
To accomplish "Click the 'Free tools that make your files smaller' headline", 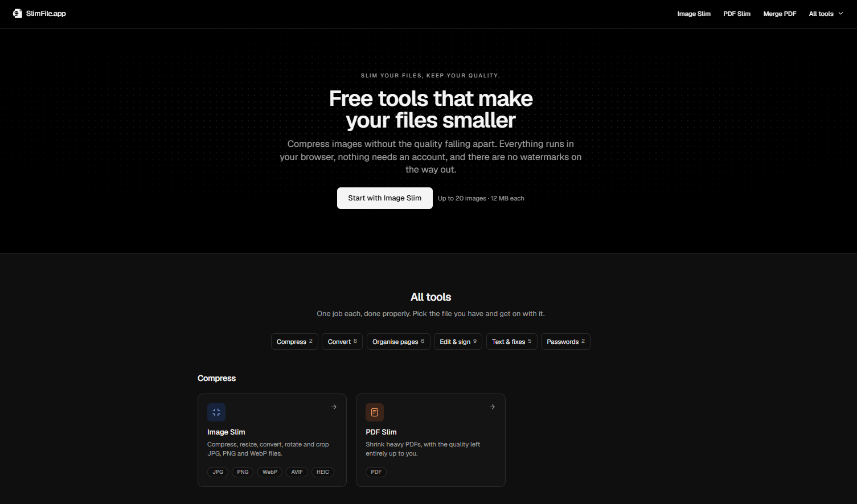I will [x=431, y=109].
